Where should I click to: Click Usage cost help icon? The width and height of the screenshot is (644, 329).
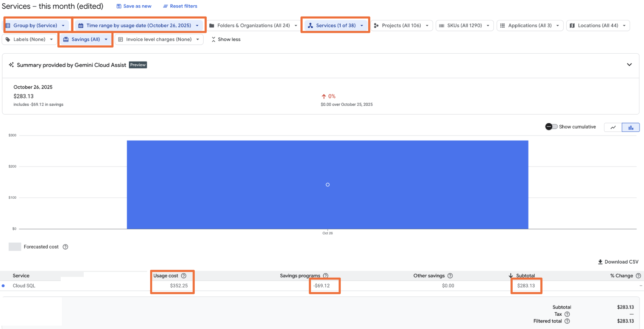[184, 276]
